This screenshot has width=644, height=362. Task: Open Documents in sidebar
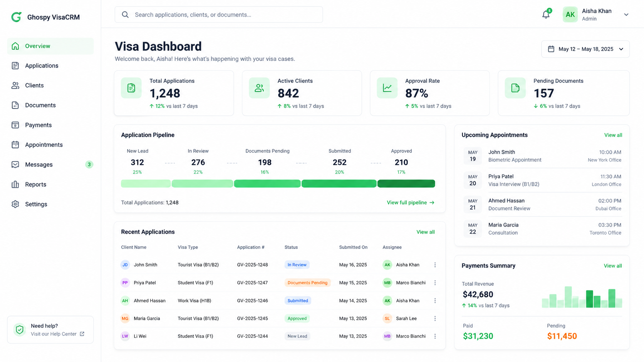(x=50, y=105)
